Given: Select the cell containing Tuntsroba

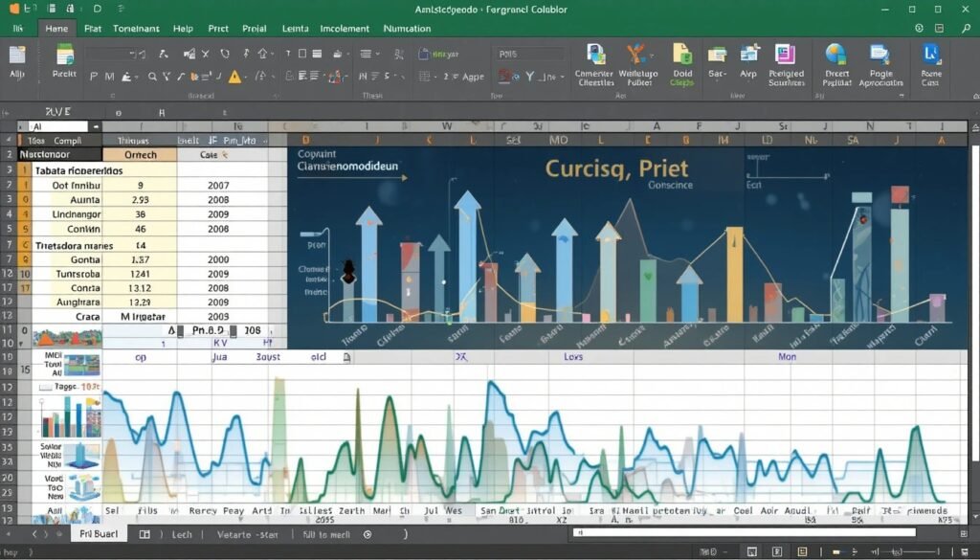Looking at the screenshot, I should pyautogui.click(x=67, y=274).
